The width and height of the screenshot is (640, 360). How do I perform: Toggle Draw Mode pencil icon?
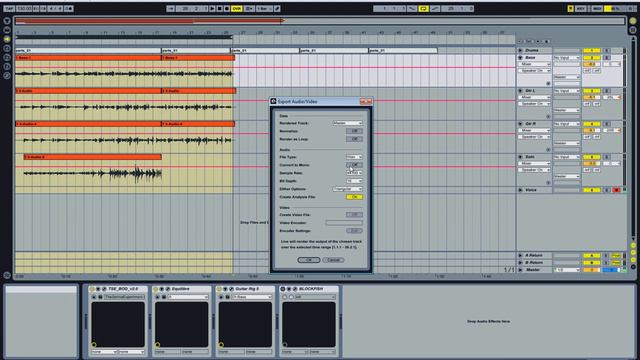tap(277, 9)
